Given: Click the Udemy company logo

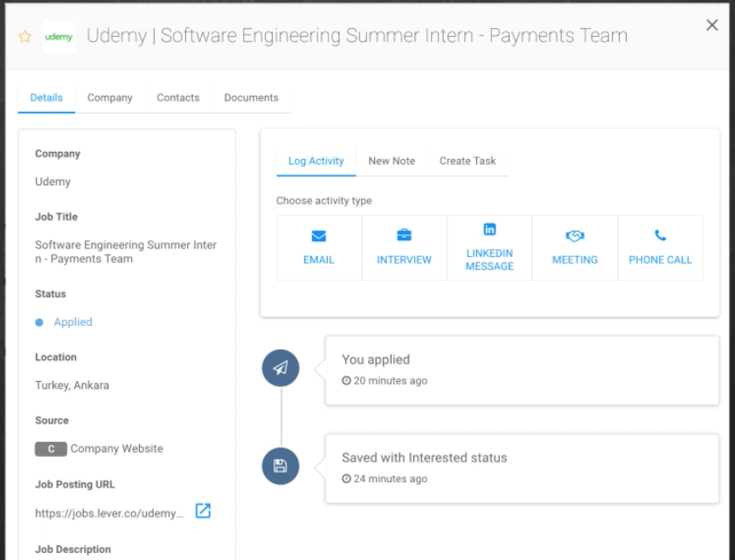Looking at the screenshot, I should 59,37.
